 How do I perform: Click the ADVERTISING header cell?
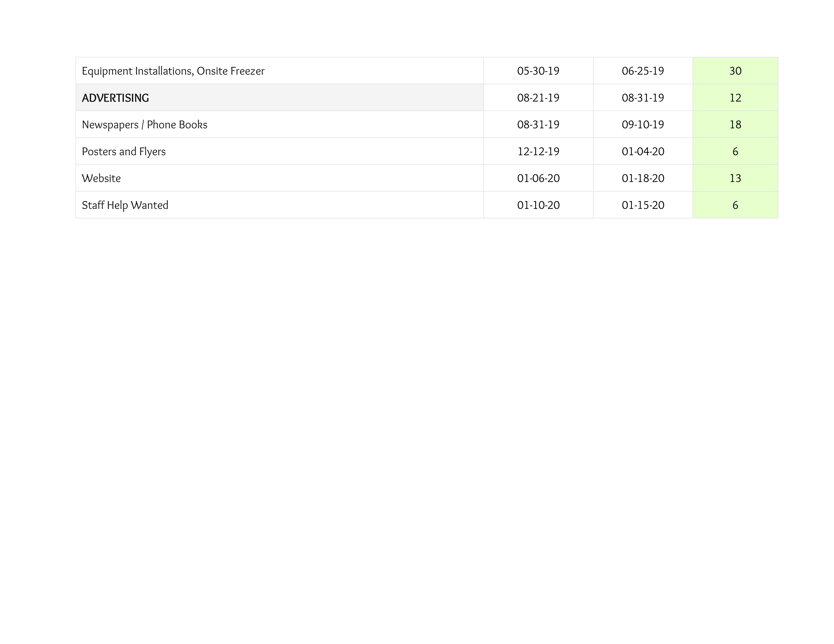tap(280, 98)
